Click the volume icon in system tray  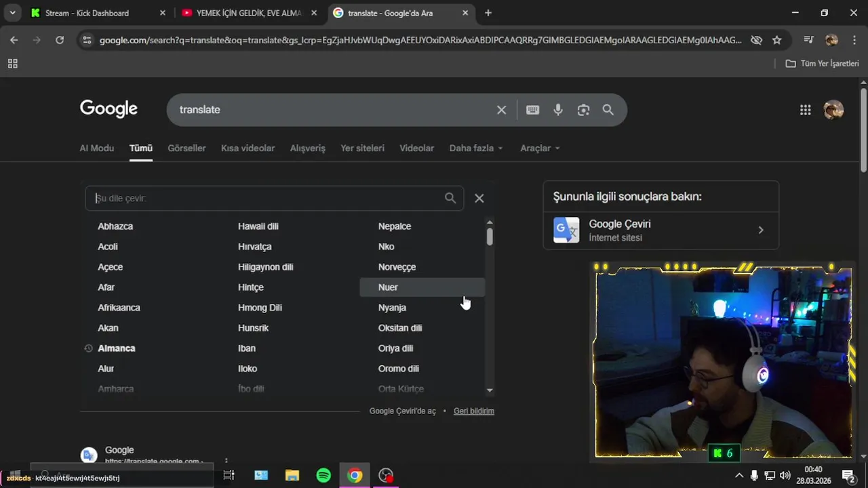(785, 475)
